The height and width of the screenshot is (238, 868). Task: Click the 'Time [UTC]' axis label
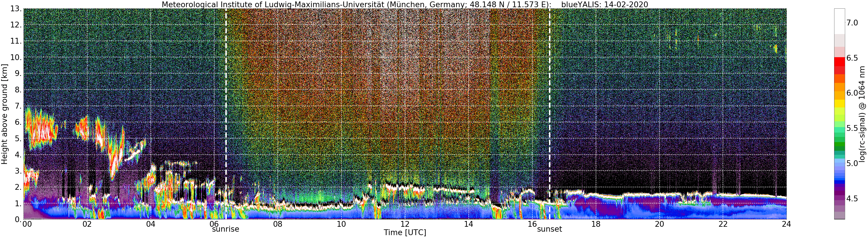tap(405, 233)
